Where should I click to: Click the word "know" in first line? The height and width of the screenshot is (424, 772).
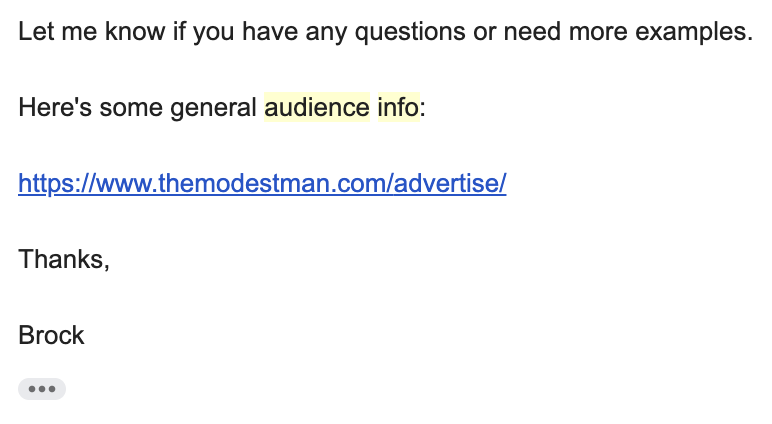pyautogui.click(x=135, y=32)
